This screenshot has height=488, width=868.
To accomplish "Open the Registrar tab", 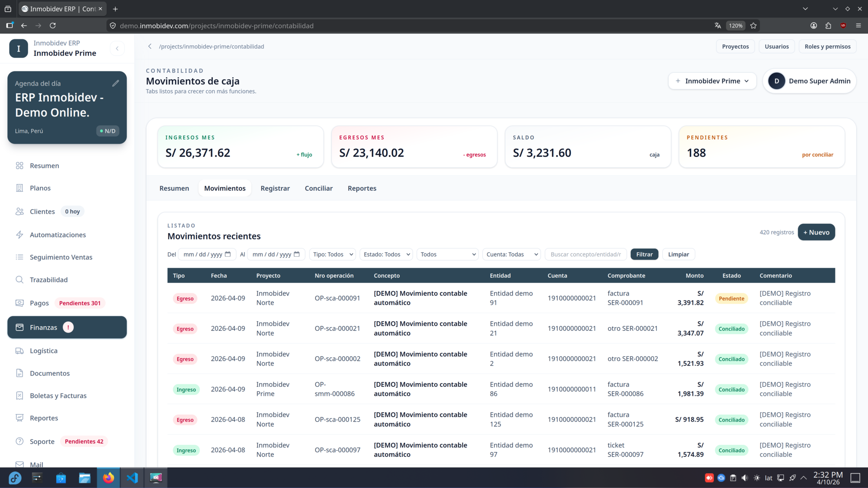I will click(x=275, y=188).
